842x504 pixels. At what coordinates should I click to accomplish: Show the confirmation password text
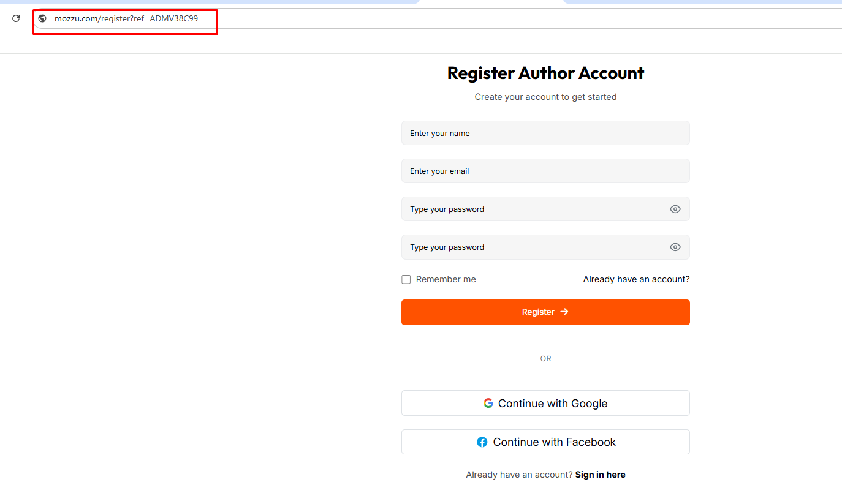pos(675,247)
